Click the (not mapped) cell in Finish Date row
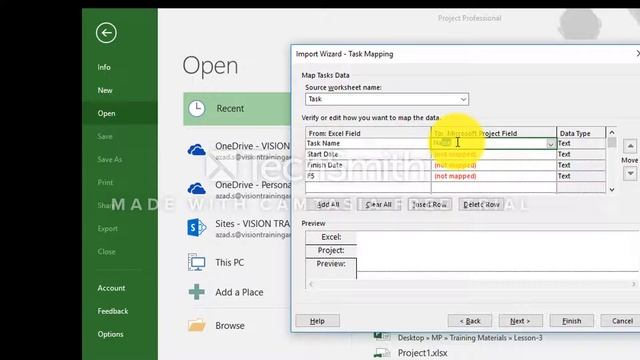Viewport: 640px width, 360px height. pos(494,165)
